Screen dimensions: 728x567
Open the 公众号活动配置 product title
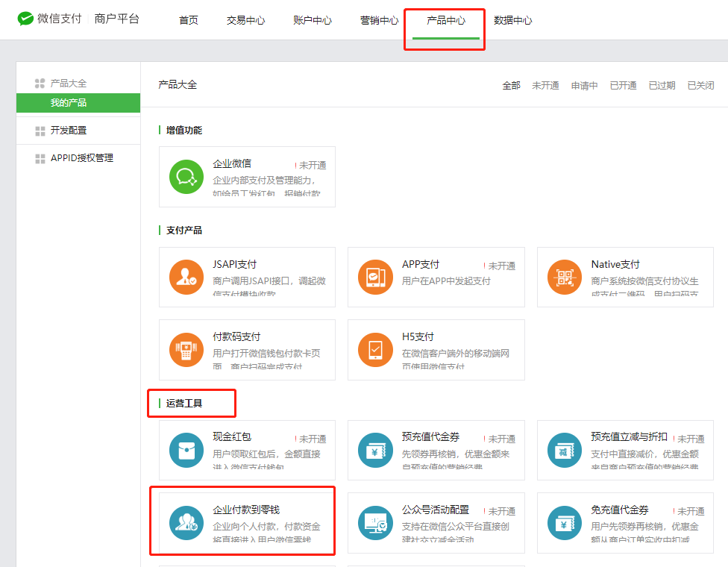[x=436, y=510]
